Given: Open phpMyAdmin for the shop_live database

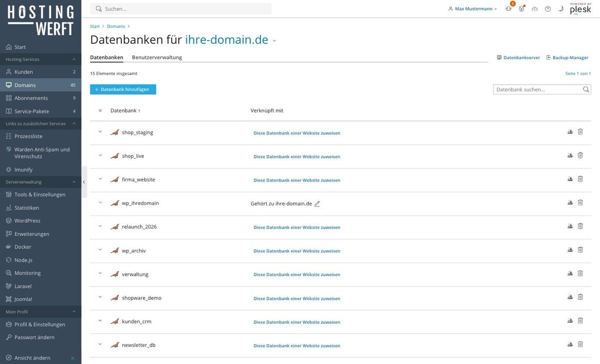Looking at the screenshot, I should coord(570,155).
